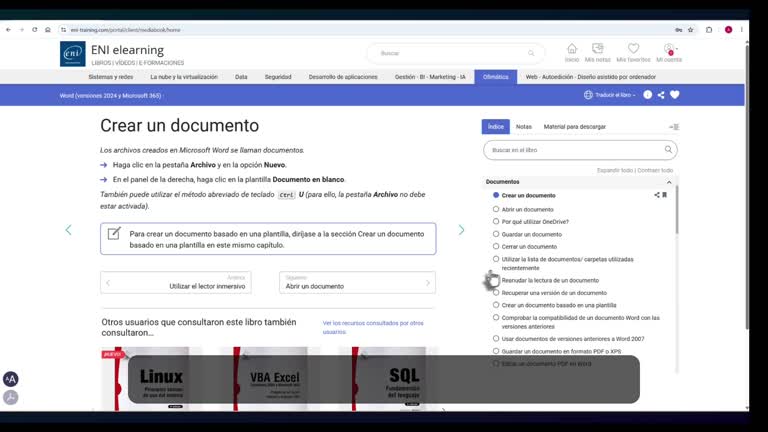The image size is (768, 432).
Task: Open Traducir el libro dropdown
Action: (609, 95)
